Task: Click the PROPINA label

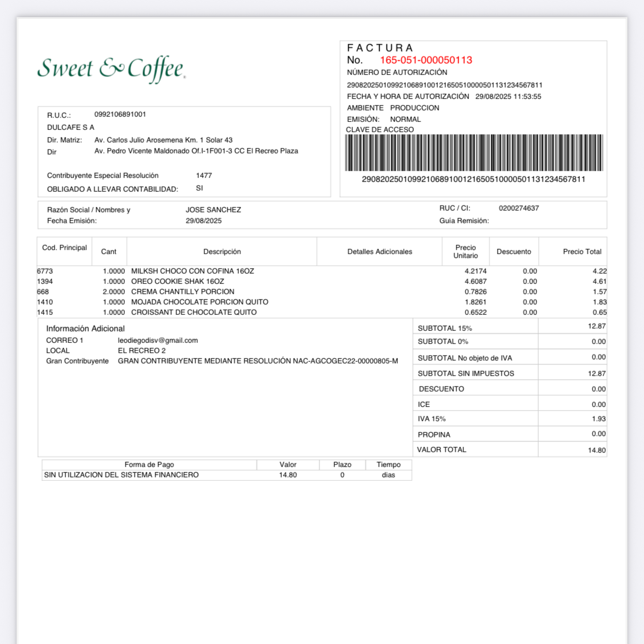Action: click(x=434, y=434)
